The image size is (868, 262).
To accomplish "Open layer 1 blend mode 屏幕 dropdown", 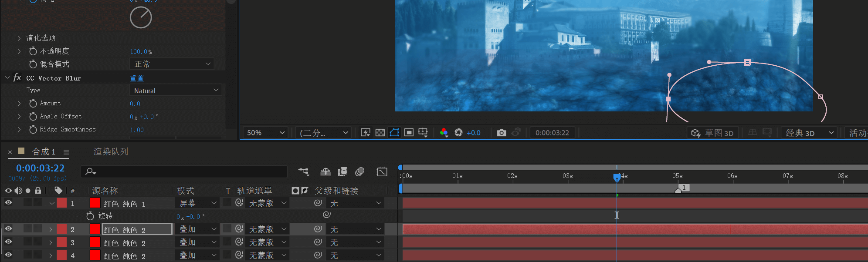I will click(197, 203).
